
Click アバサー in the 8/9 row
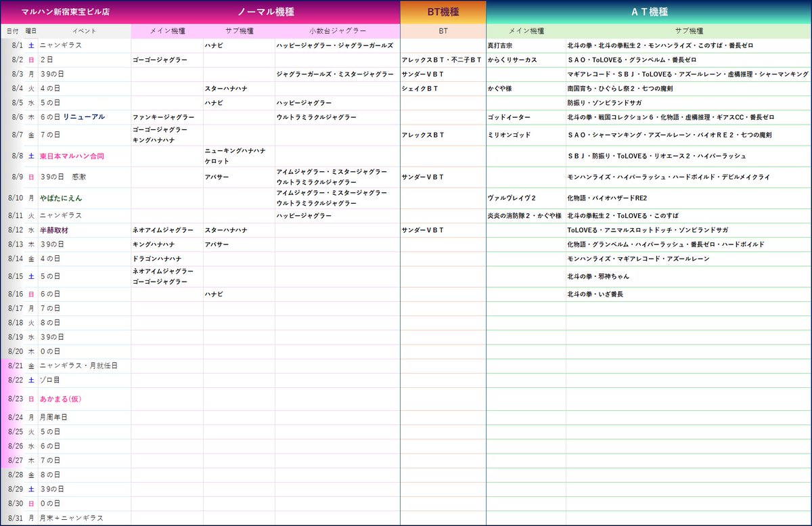coord(217,176)
